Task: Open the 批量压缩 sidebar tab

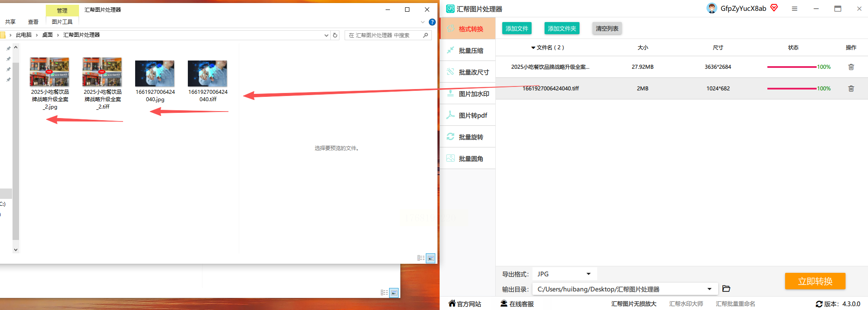Action: [470, 51]
